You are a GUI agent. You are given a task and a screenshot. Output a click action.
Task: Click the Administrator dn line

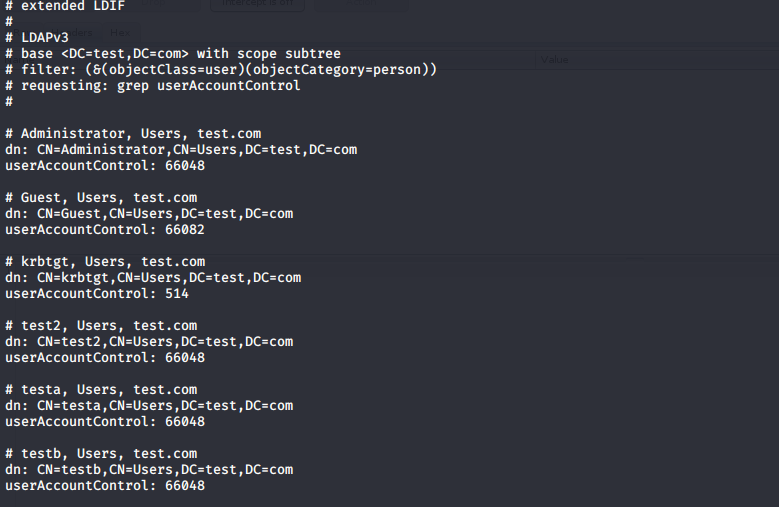(x=181, y=149)
